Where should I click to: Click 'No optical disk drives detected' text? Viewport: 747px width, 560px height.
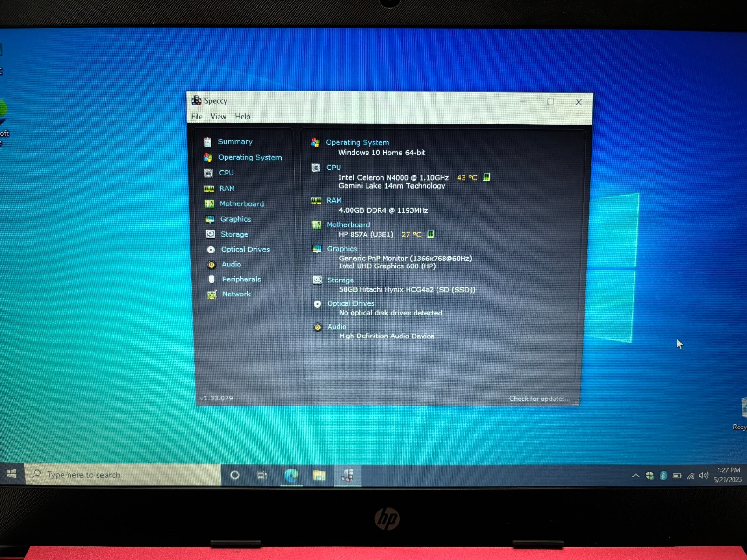(x=391, y=313)
